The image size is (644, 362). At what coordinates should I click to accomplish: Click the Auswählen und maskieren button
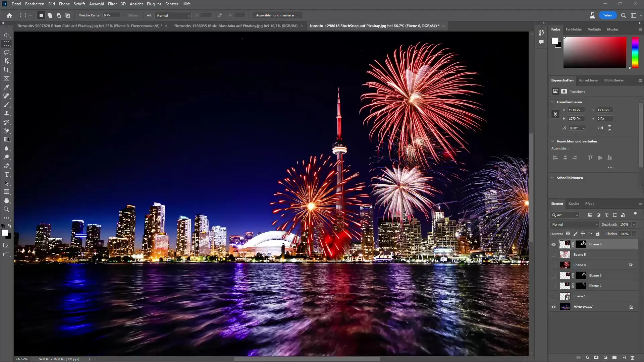click(x=278, y=15)
